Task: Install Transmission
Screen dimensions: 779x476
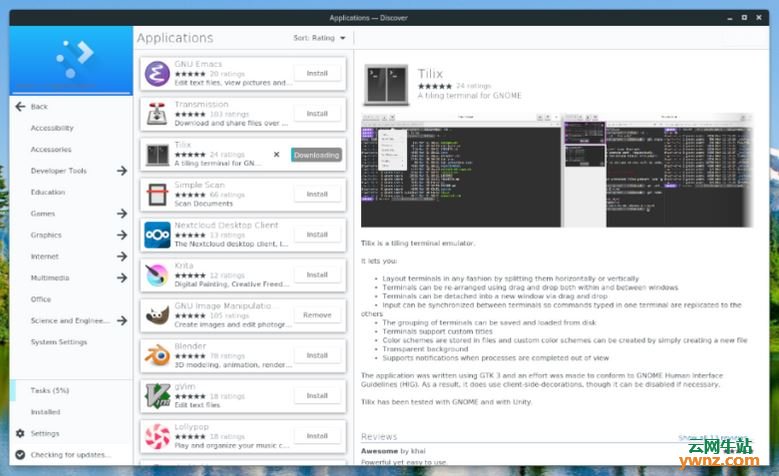Action: [x=317, y=113]
